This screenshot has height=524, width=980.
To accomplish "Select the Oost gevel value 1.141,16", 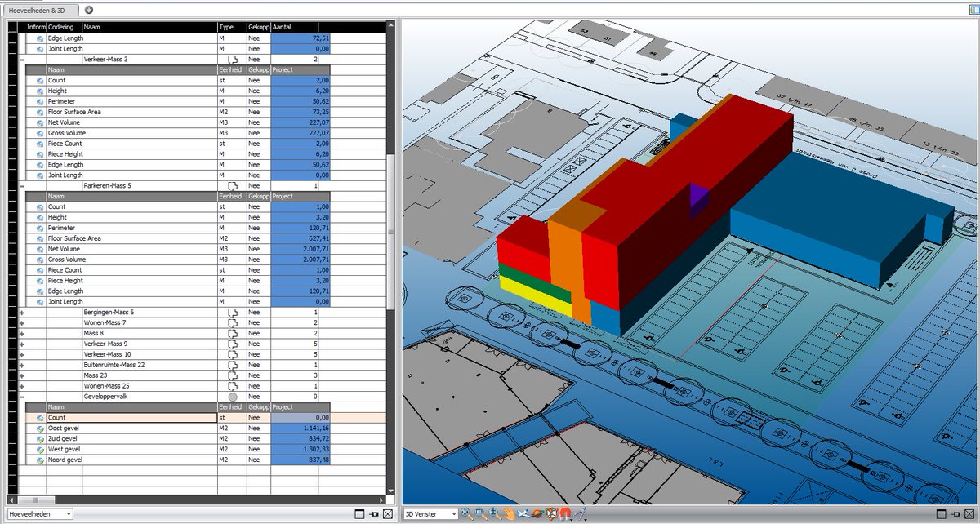I will coord(301,429).
